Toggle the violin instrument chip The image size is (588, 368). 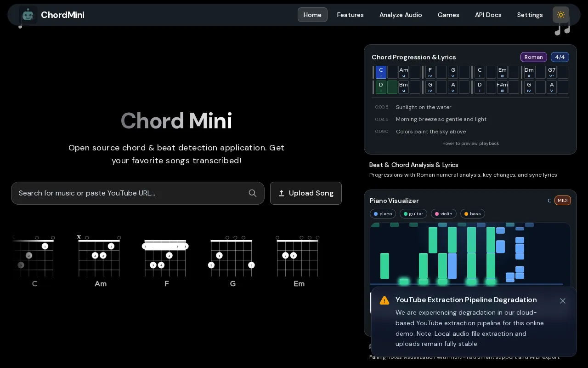(444, 214)
